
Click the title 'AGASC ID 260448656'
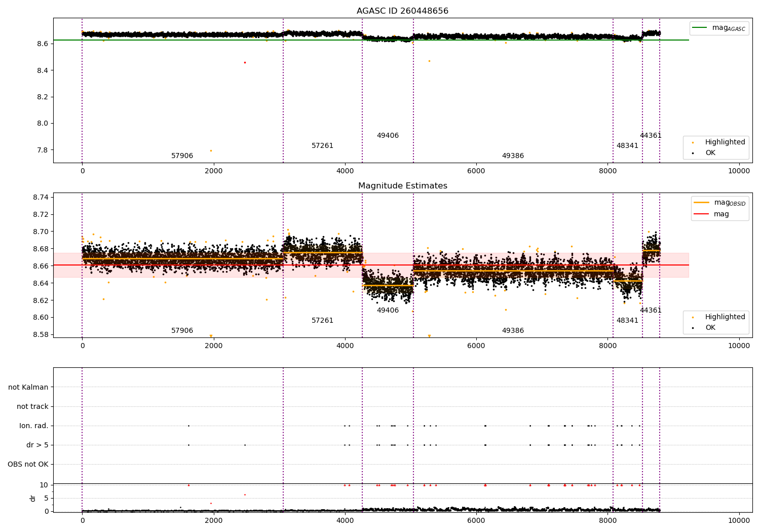(x=402, y=11)
